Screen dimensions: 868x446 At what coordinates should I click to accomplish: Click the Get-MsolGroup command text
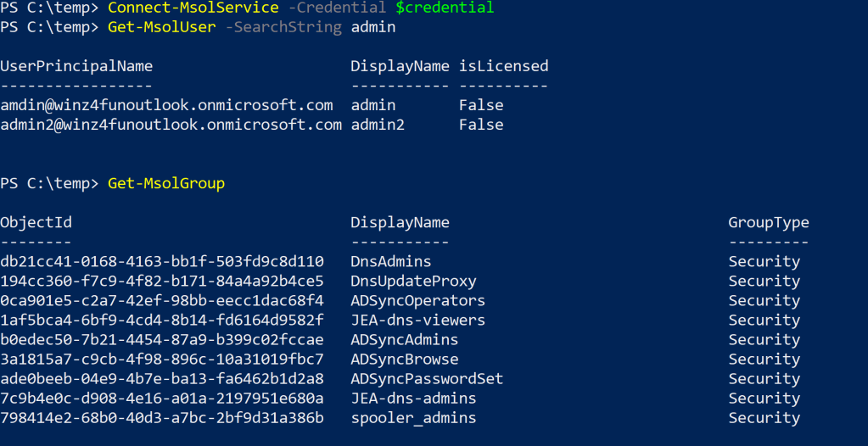pos(165,183)
